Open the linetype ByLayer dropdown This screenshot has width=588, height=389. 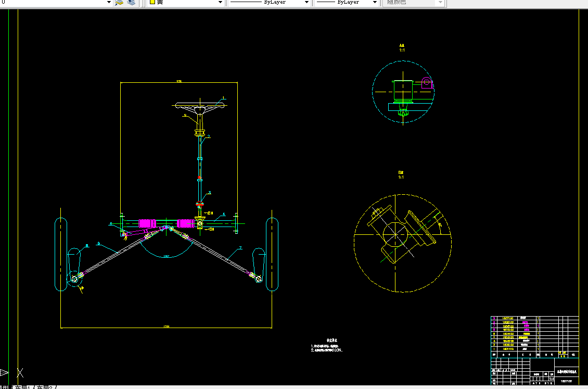click(x=268, y=2)
